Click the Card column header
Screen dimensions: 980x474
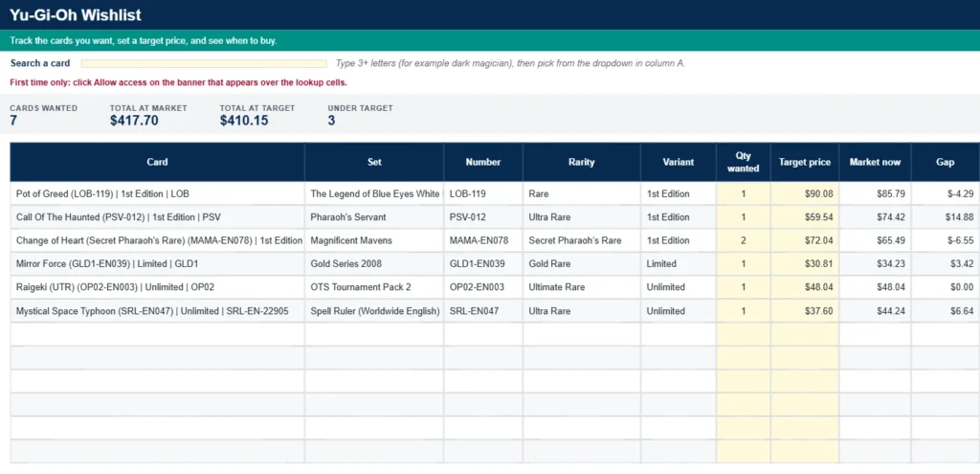[158, 162]
